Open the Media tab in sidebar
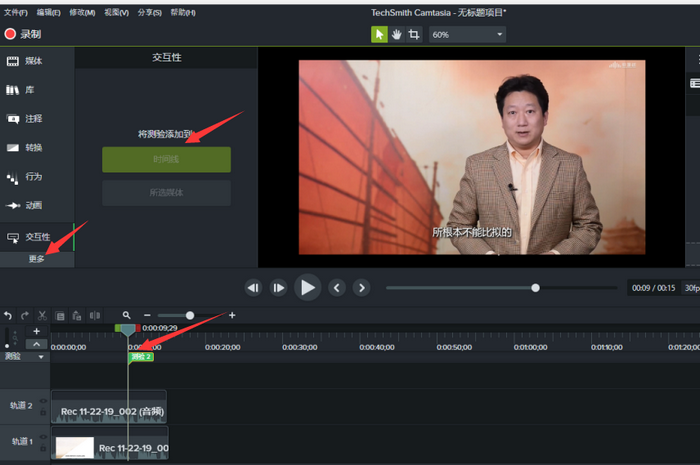 (x=25, y=61)
